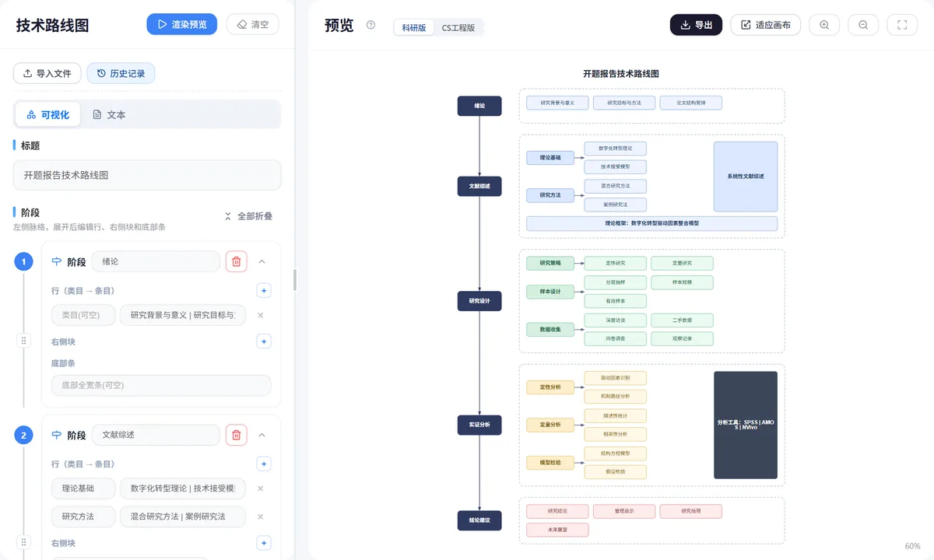Click the 底部全宽条(可空) field
934x560 pixels.
point(161,385)
